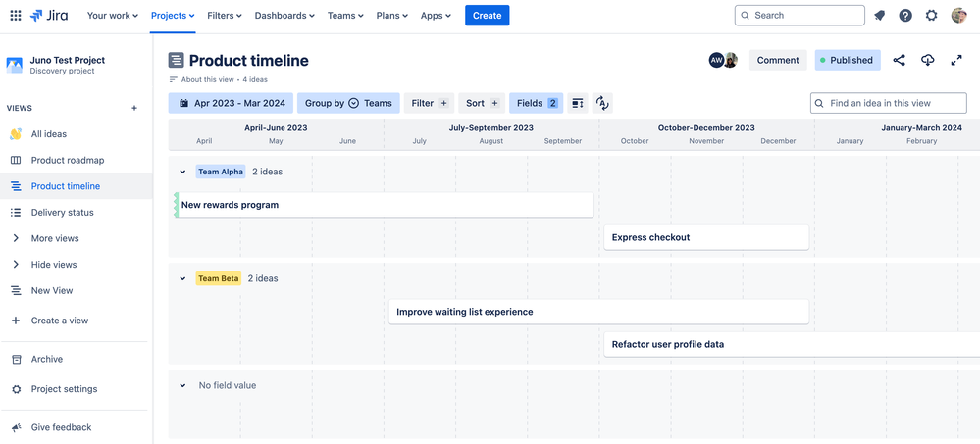Click the top Search field
Image resolution: width=980 pixels, height=444 pixels.
click(x=799, y=16)
